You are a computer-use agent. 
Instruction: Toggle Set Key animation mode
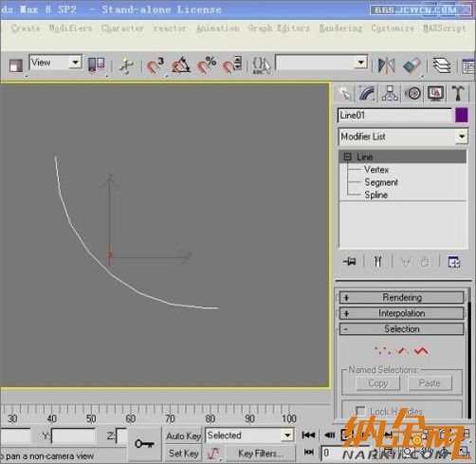click(x=183, y=454)
